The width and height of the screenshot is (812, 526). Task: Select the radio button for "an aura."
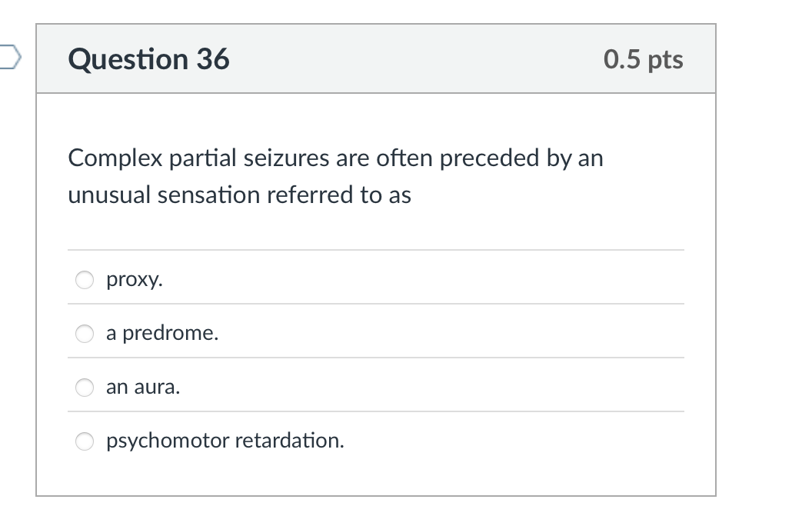[85, 388]
